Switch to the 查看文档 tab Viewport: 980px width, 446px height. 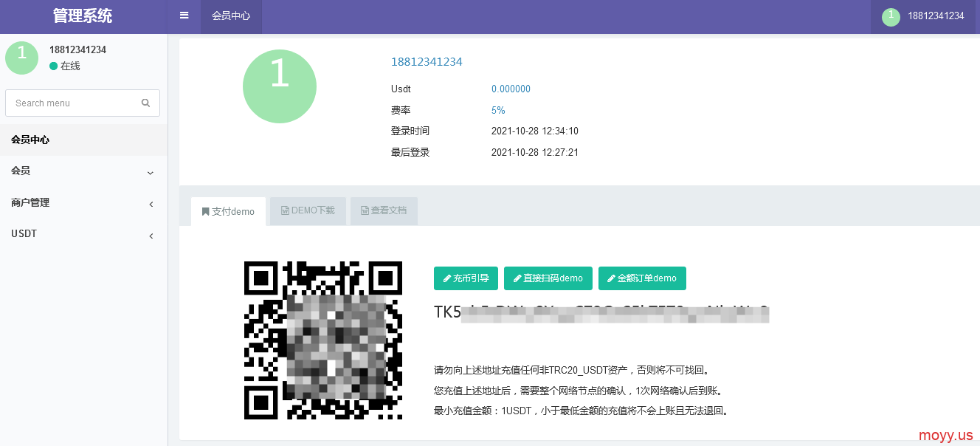tap(384, 210)
